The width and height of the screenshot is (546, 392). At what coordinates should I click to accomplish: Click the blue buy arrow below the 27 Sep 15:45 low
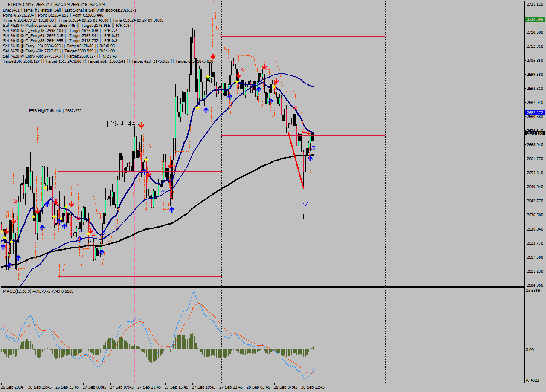171,210
